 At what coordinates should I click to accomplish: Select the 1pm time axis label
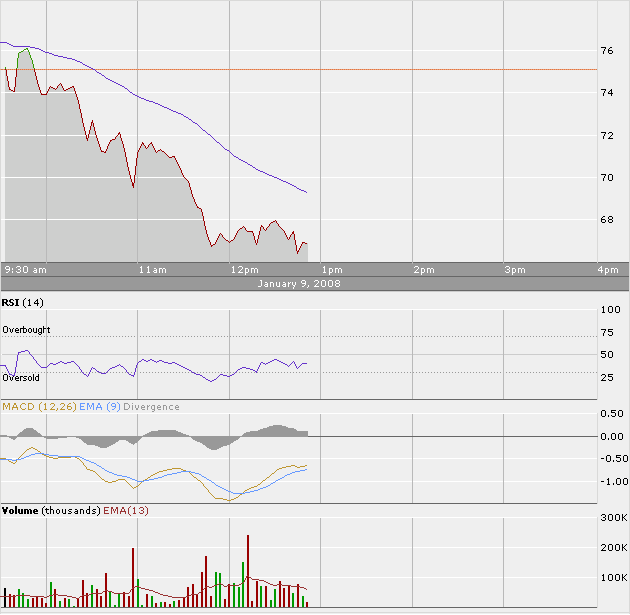[x=332, y=269]
